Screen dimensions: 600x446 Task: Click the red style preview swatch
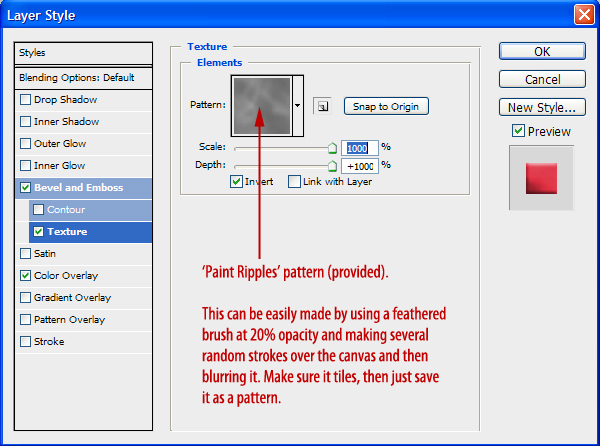click(541, 177)
